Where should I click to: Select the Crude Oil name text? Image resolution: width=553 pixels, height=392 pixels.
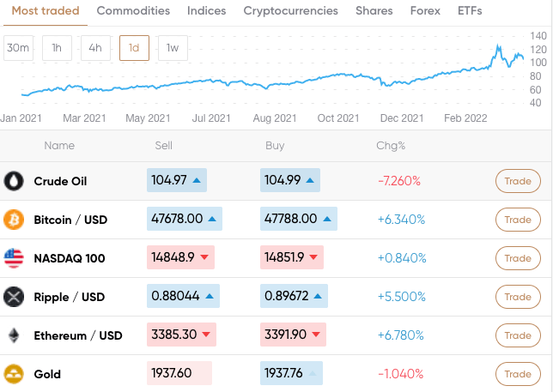(60, 181)
